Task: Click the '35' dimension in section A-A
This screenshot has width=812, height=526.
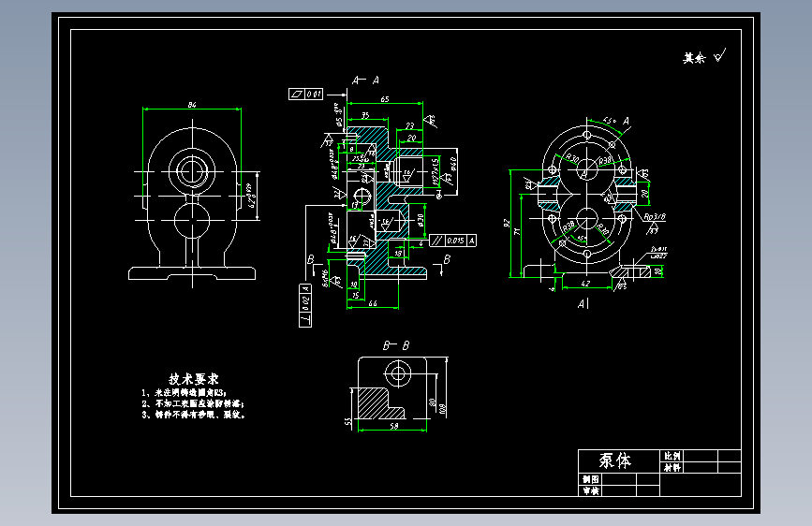Action: click(365, 115)
